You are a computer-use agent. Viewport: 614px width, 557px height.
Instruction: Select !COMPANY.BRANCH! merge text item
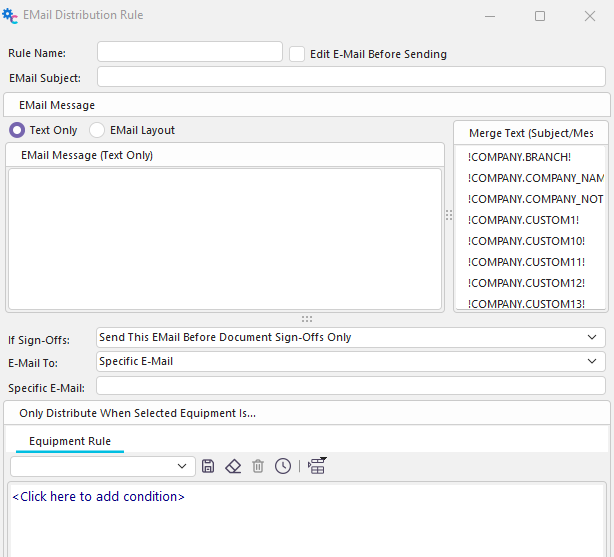519,157
